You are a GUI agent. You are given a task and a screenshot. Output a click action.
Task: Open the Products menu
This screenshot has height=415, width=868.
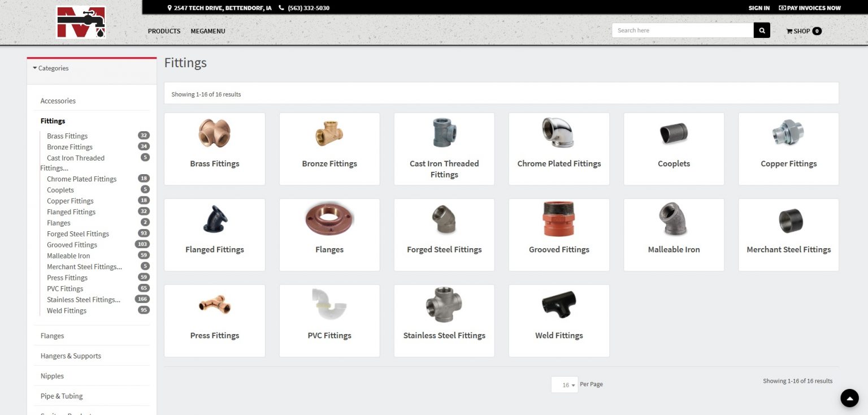[x=164, y=31]
